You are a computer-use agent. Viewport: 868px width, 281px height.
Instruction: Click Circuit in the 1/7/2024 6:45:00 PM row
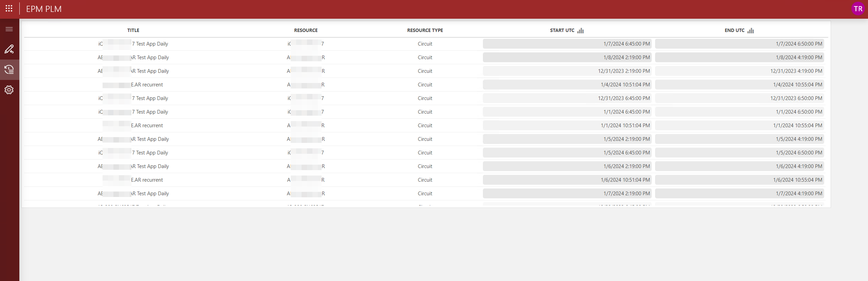point(425,44)
